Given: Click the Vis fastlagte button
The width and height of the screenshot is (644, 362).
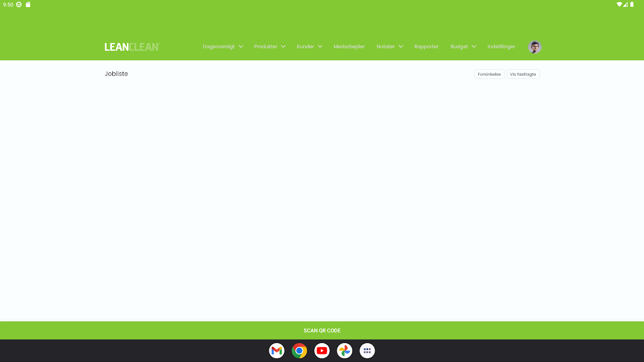Looking at the screenshot, I should pos(523,74).
